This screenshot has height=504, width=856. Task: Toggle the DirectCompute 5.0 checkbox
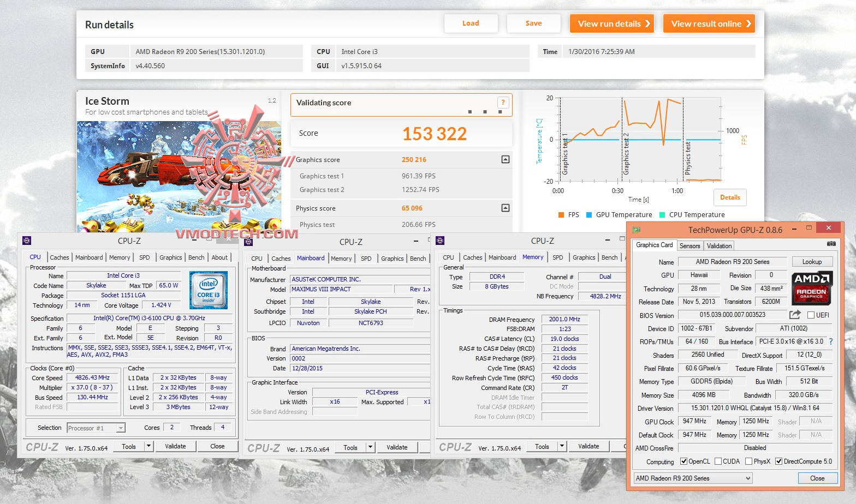click(778, 461)
